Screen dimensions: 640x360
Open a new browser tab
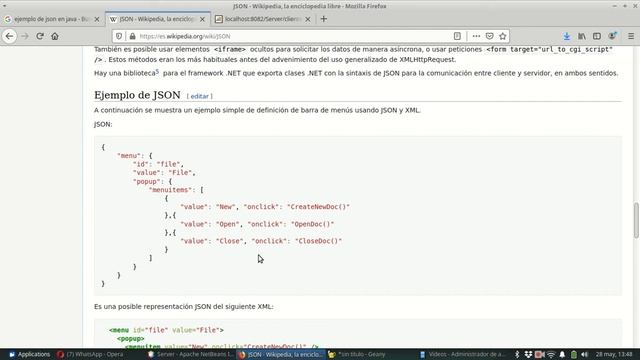(x=324, y=19)
